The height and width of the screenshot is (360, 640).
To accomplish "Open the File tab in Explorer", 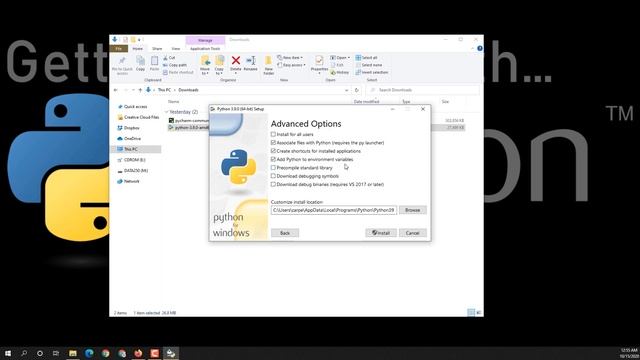I will click(119, 49).
